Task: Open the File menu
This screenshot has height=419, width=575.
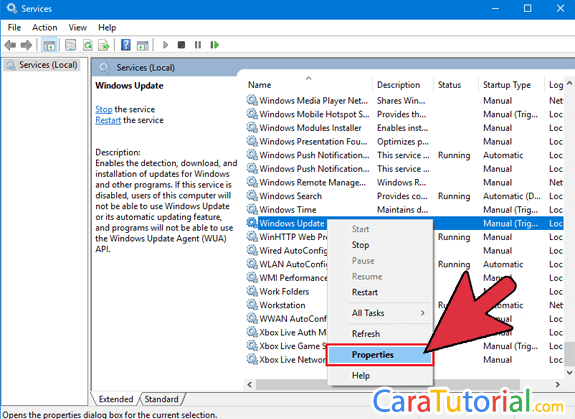Action: click(x=14, y=27)
